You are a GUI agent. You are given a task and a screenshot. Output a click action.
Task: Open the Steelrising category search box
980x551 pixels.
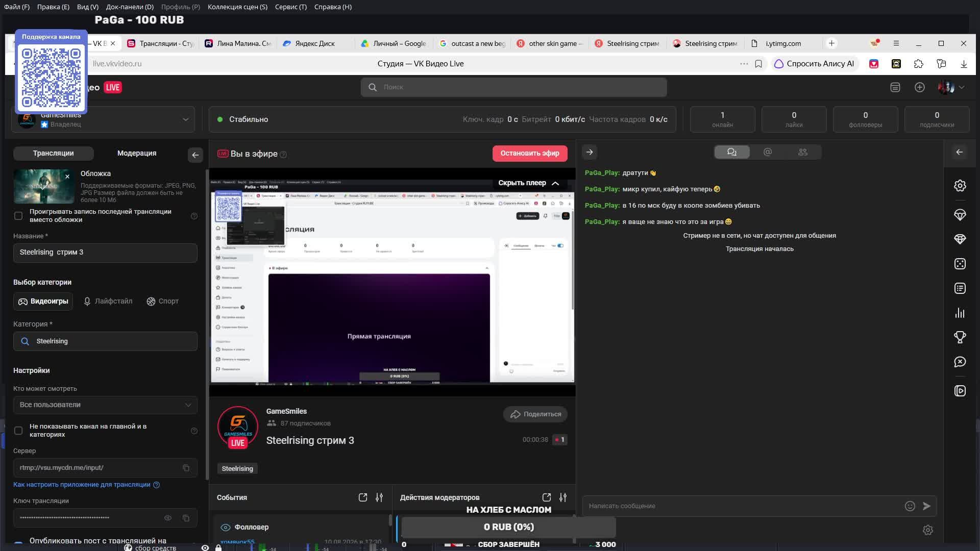click(x=105, y=341)
